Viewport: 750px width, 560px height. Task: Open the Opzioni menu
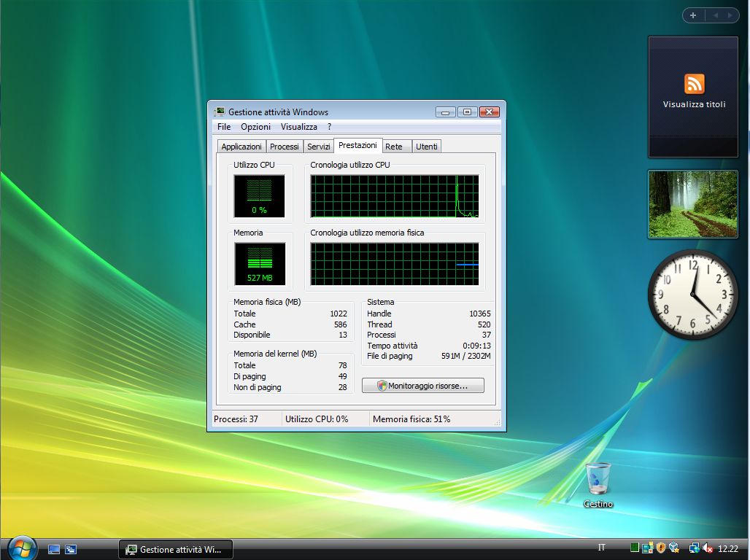pos(255,127)
